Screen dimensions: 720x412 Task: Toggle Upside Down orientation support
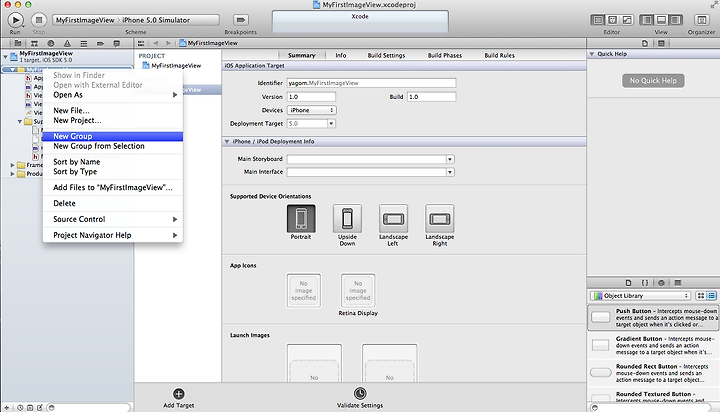347,219
